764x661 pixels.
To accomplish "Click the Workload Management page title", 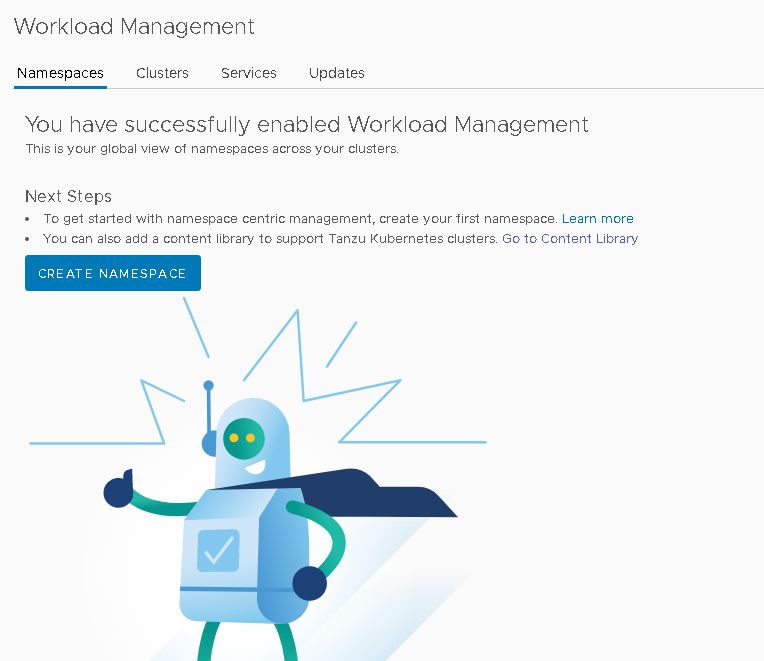I will click(x=134, y=27).
